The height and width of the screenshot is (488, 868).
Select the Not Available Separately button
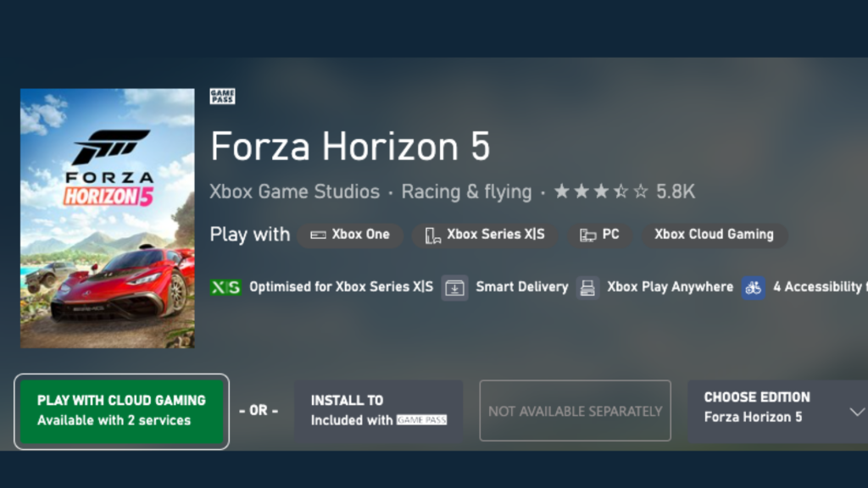point(575,411)
